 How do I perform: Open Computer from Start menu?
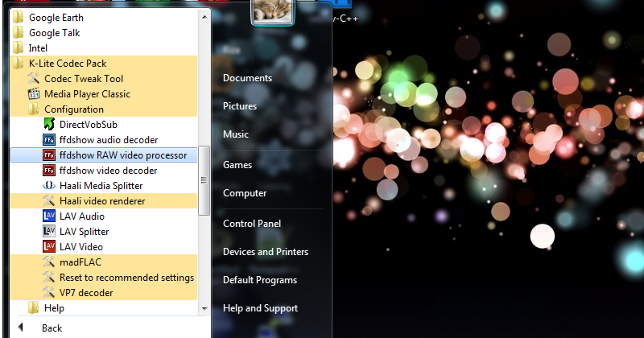245,193
